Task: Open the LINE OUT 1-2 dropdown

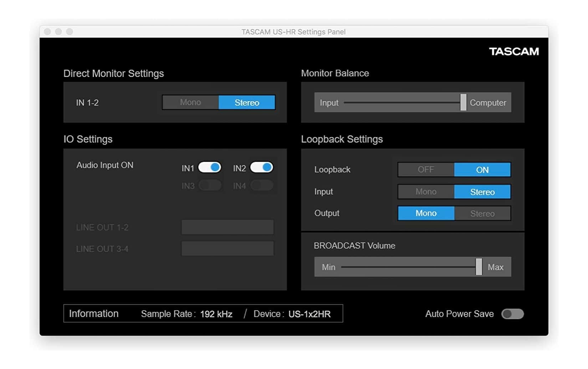Action: click(x=227, y=227)
